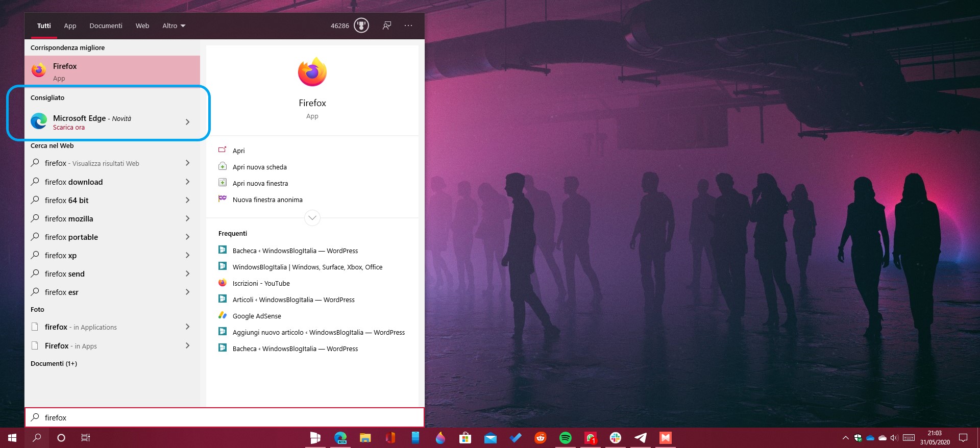The width and height of the screenshot is (980, 448).
Task: Open Telegram from the taskbar
Action: [x=641, y=437]
